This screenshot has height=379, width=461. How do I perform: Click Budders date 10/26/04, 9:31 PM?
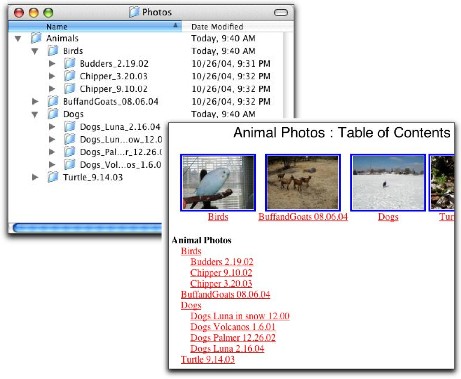click(231, 64)
